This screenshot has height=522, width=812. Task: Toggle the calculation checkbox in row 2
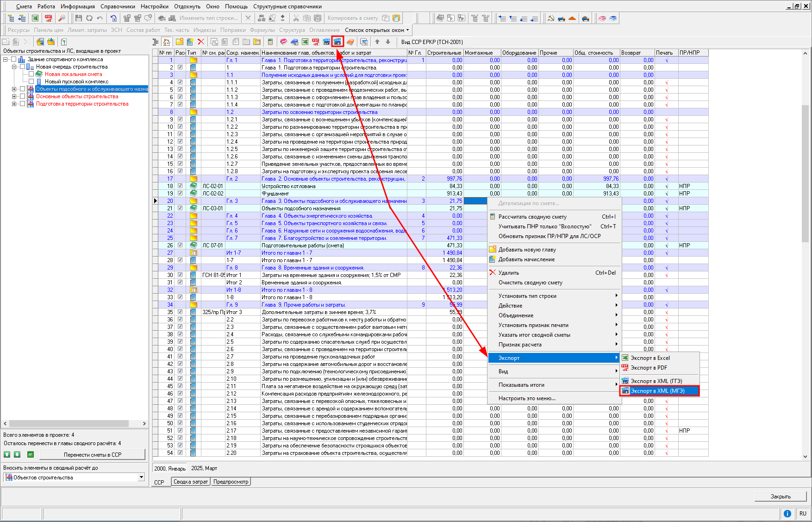click(180, 68)
